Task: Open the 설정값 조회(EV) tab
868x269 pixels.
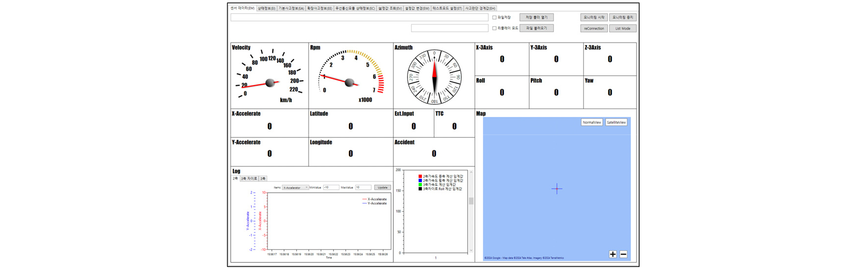Action: pyautogui.click(x=390, y=8)
